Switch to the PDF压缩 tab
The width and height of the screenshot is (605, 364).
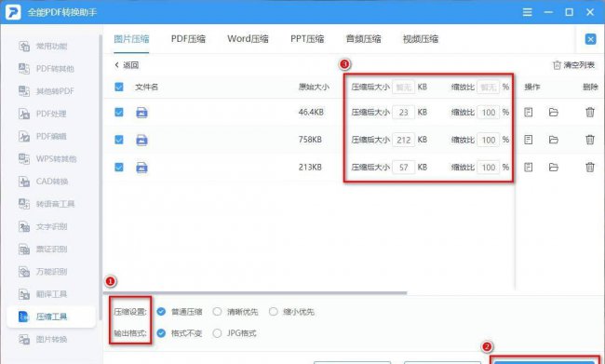click(x=188, y=39)
